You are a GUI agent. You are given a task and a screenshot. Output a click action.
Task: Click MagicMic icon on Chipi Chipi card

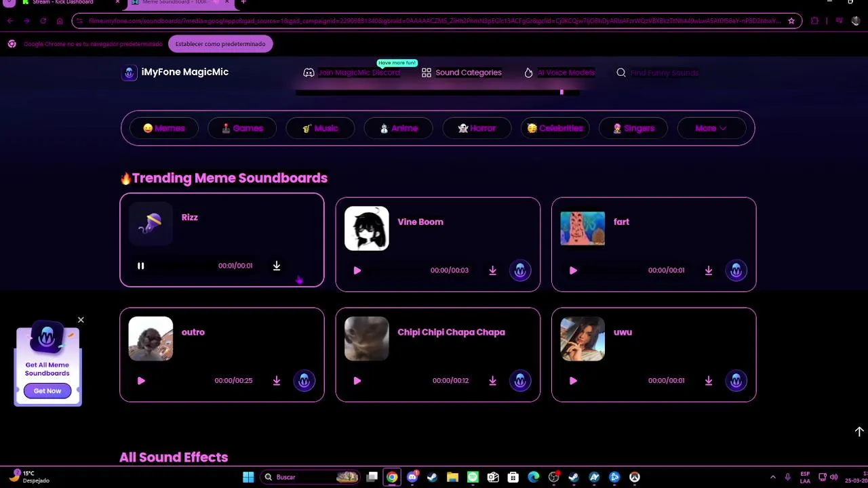520,381
